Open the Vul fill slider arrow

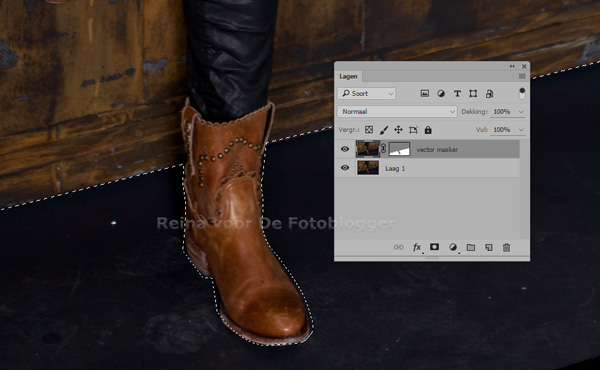coord(521,130)
